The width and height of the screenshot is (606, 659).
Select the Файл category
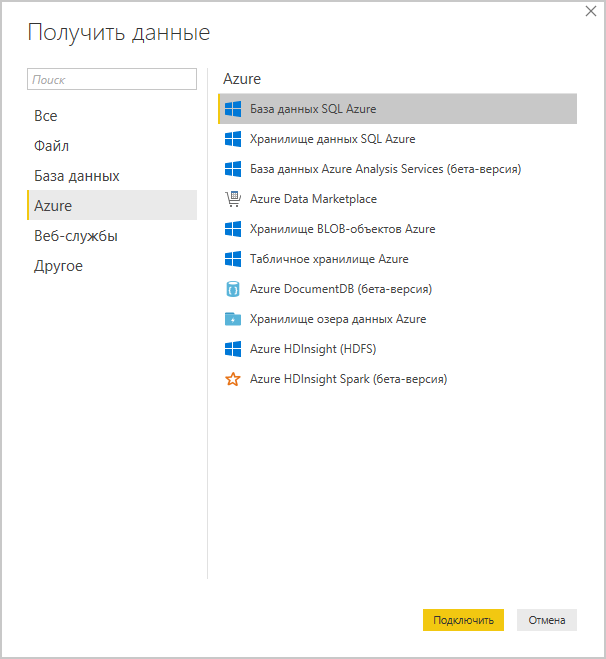coord(112,146)
